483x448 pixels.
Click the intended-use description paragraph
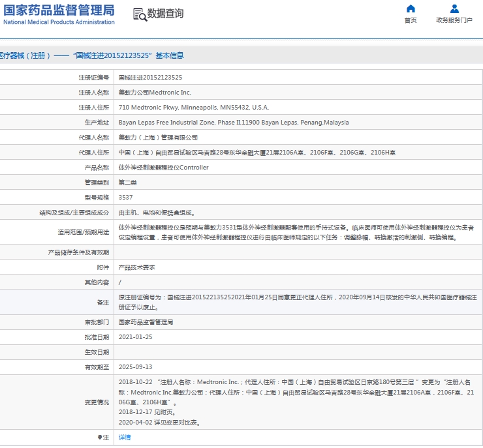[296, 233]
